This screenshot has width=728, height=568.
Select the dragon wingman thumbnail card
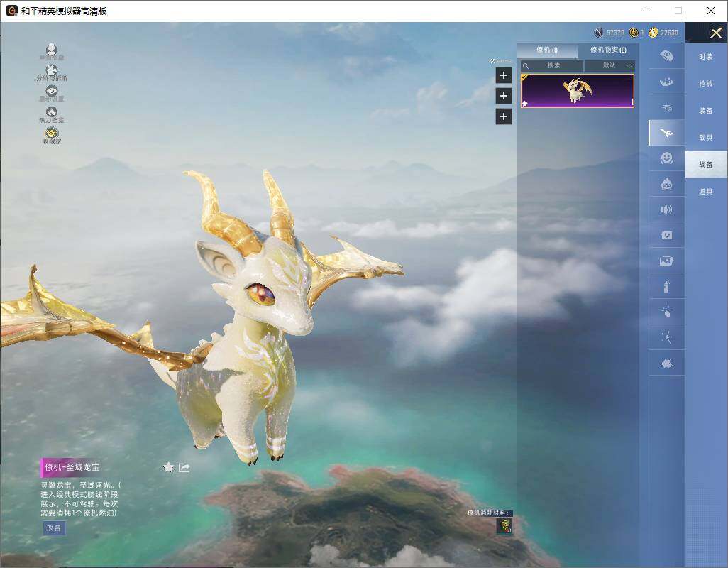point(578,91)
